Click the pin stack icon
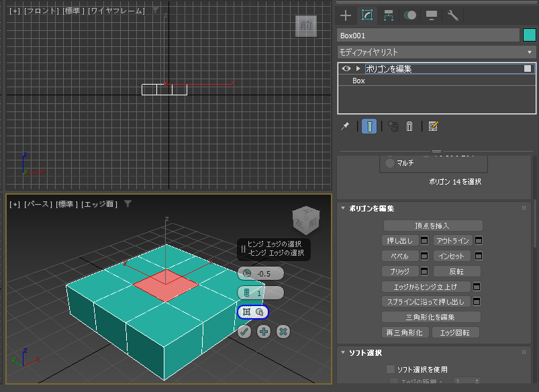The image size is (539, 392). pos(345,127)
